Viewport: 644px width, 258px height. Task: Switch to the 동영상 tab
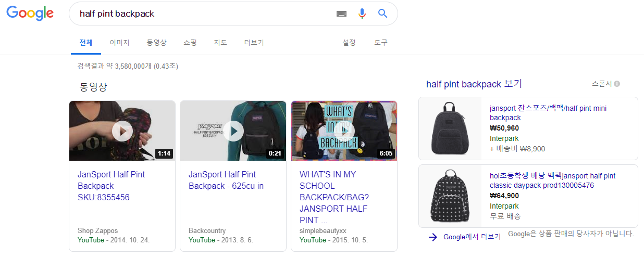tap(157, 43)
